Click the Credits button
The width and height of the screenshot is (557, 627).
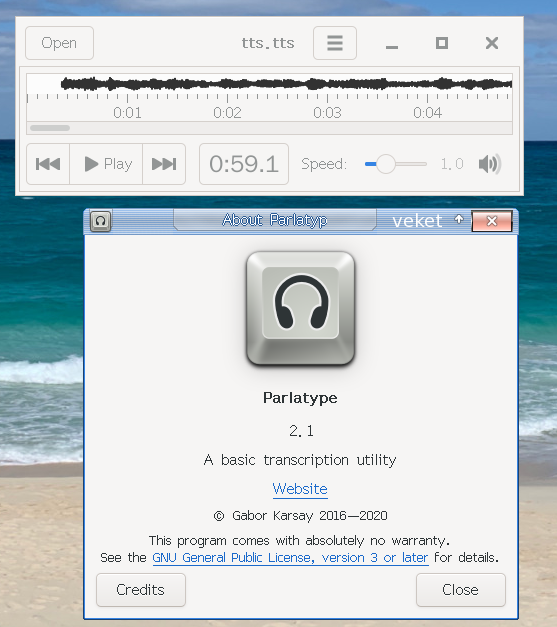coord(141,590)
